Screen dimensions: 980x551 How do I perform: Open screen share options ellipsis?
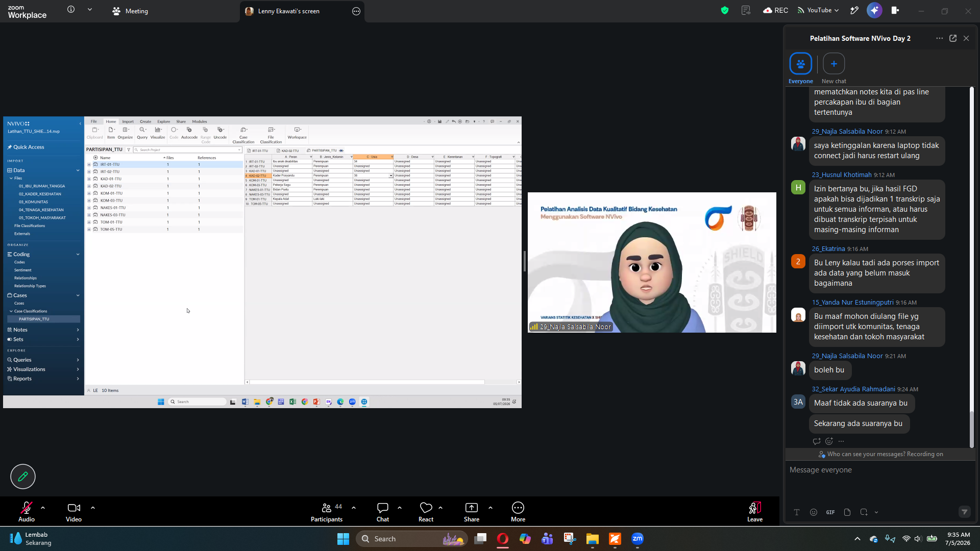(356, 11)
